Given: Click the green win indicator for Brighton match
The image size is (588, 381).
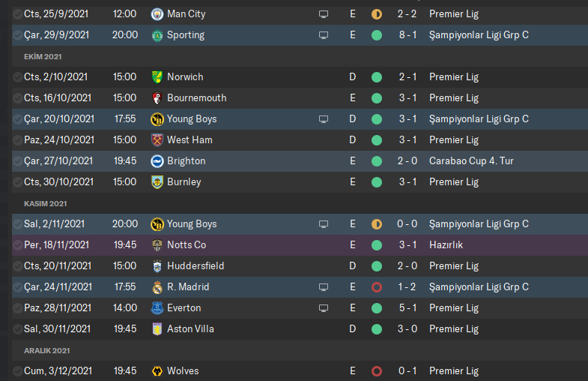Looking at the screenshot, I should (x=376, y=161).
